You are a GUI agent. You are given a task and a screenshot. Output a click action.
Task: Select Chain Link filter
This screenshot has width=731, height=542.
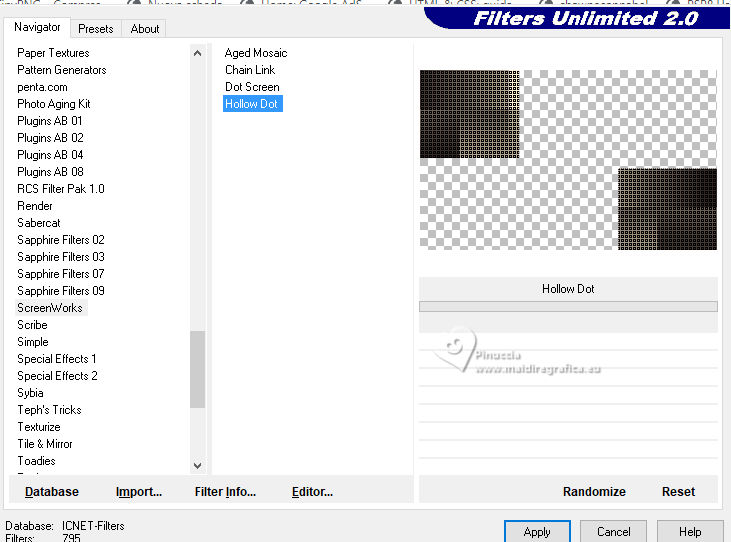[x=250, y=70]
